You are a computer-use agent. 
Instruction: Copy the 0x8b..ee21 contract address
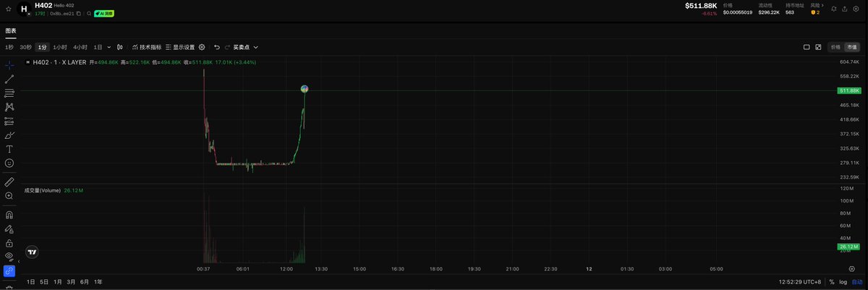pos(80,14)
